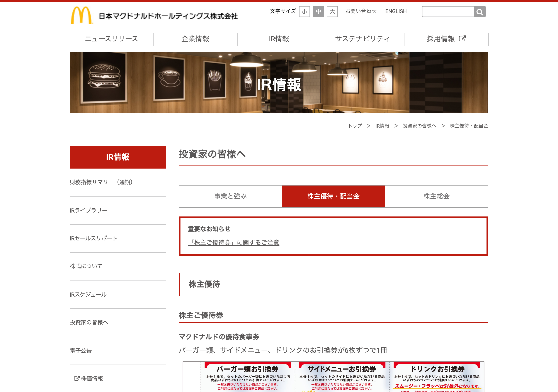Select the 株主優待・配当金 tab
Image resolution: width=558 pixels, height=392 pixels.
(x=333, y=196)
